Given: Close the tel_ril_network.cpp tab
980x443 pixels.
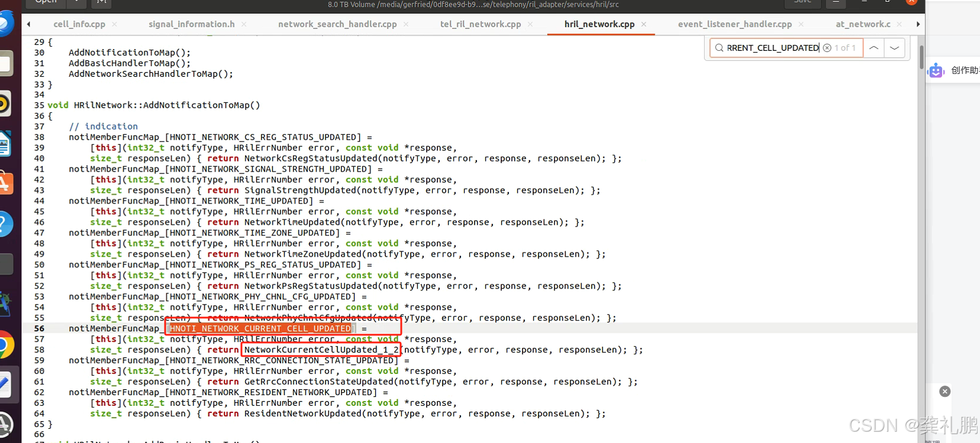Looking at the screenshot, I should [530, 24].
